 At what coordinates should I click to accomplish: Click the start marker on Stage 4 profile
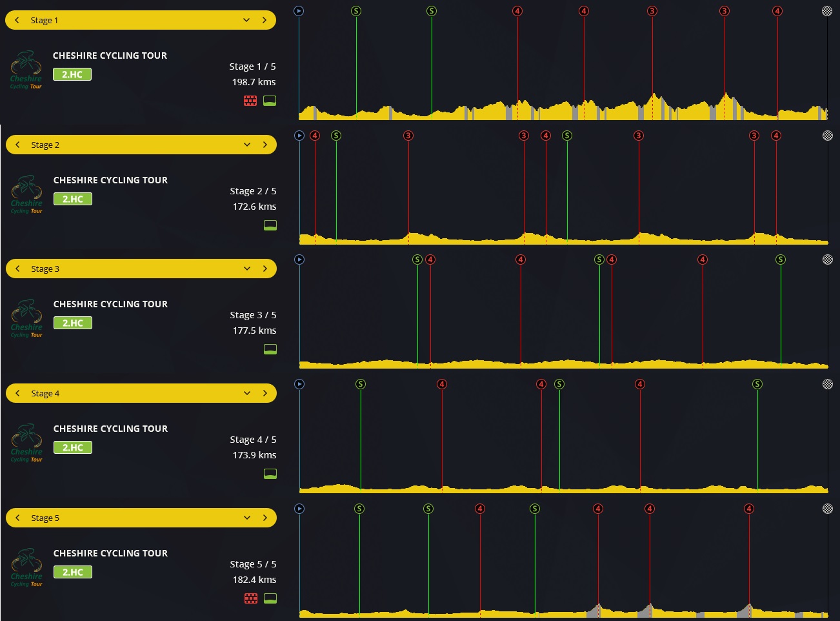299,384
